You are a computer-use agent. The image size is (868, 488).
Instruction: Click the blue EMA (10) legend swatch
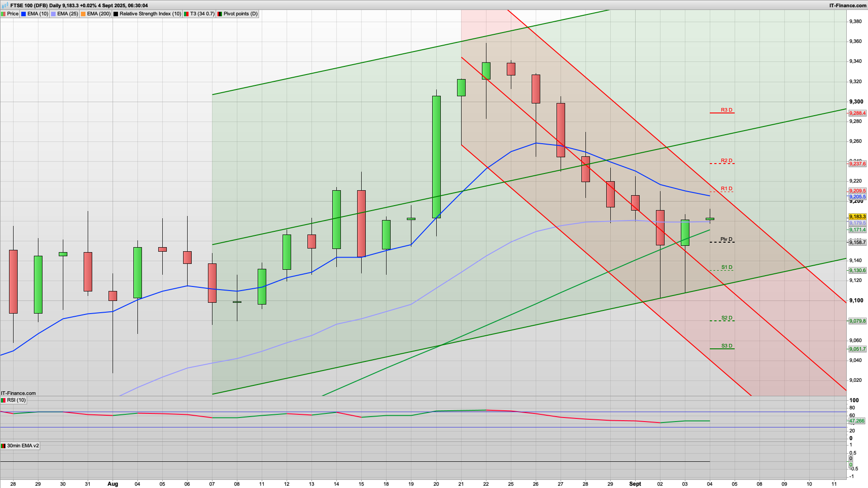24,14
